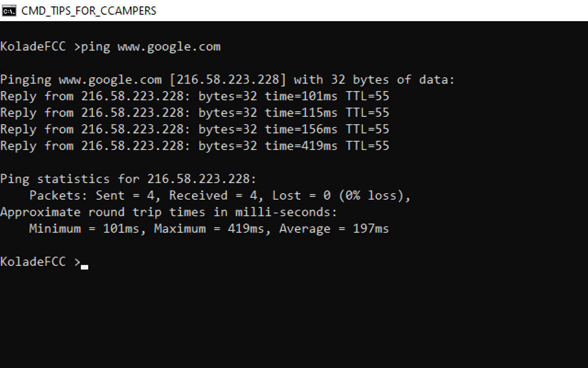Click the 'Average = 197ms' value
The image size is (588, 368).
click(x=334, y=229)
